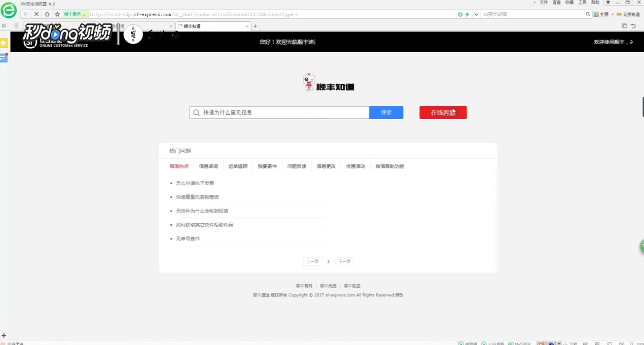
Task: Click the 下载 download status bar item
Action: pos(570,343)
